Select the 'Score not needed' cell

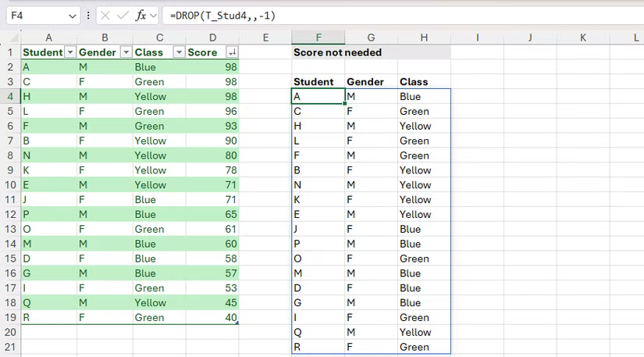tap(326, 52)
